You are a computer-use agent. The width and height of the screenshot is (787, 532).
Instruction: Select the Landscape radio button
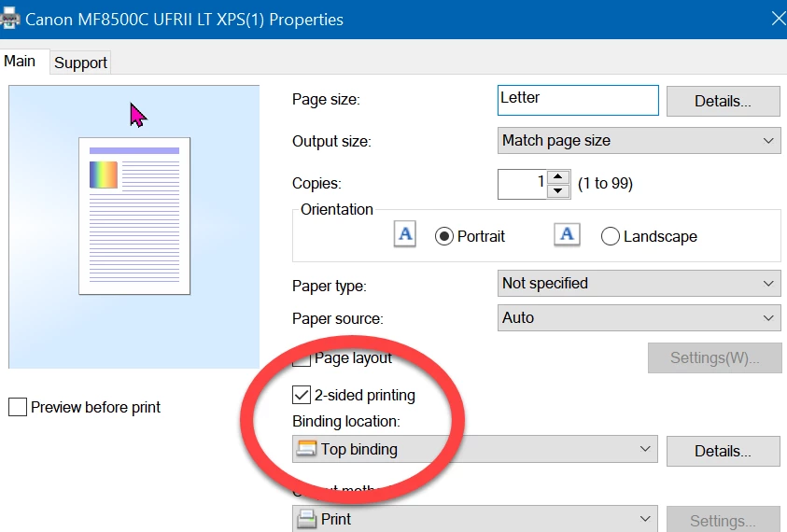[610, 236]
